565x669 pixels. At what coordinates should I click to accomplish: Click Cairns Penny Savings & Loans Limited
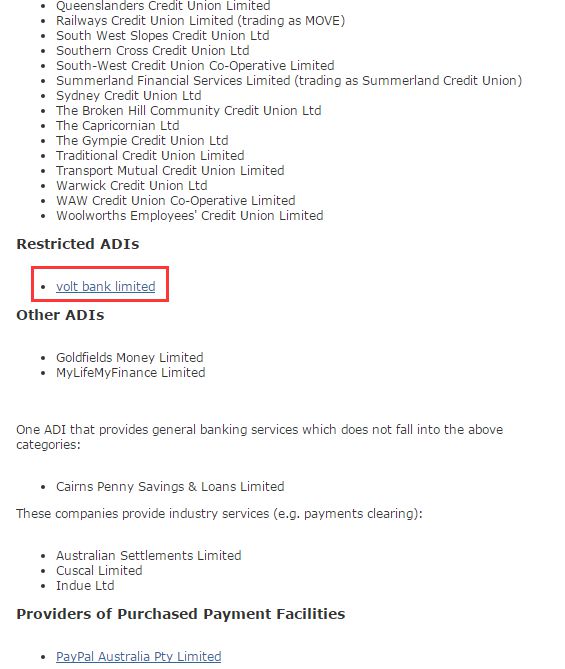170,486
